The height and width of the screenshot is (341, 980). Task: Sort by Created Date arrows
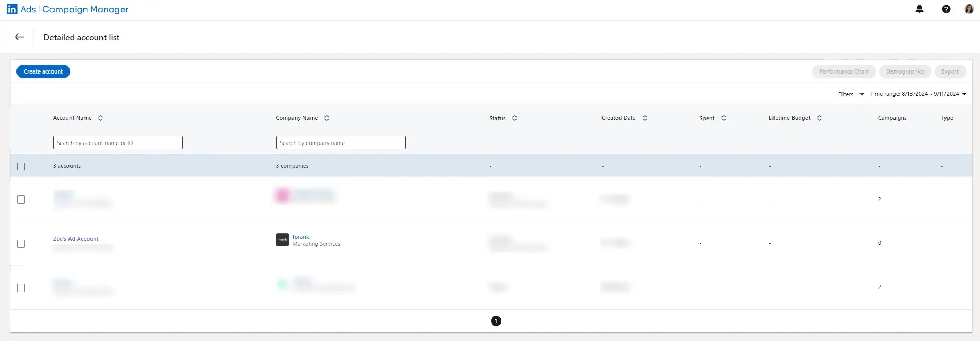pos(645,118)
